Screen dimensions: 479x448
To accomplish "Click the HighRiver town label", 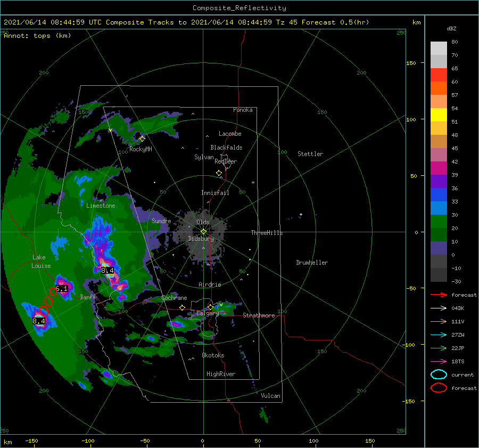I will tap(221, 374).
